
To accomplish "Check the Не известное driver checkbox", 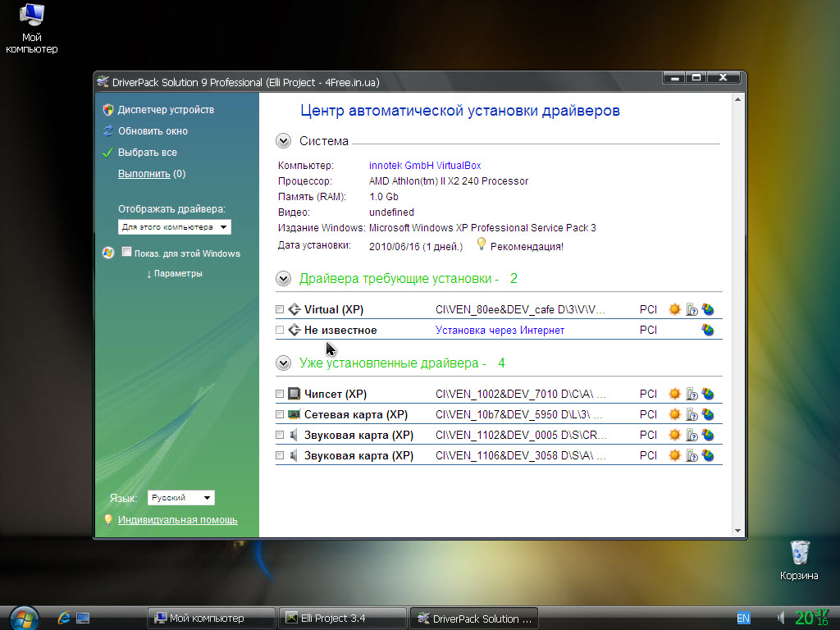I will 280,330.
